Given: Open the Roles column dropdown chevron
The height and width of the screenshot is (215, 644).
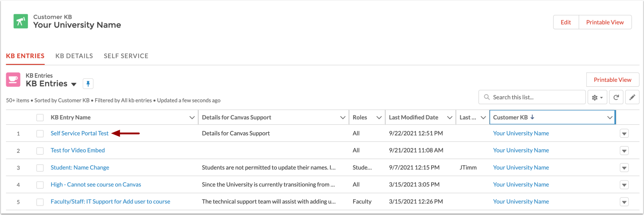Looking at the screenshot, I should click(379, 118).
